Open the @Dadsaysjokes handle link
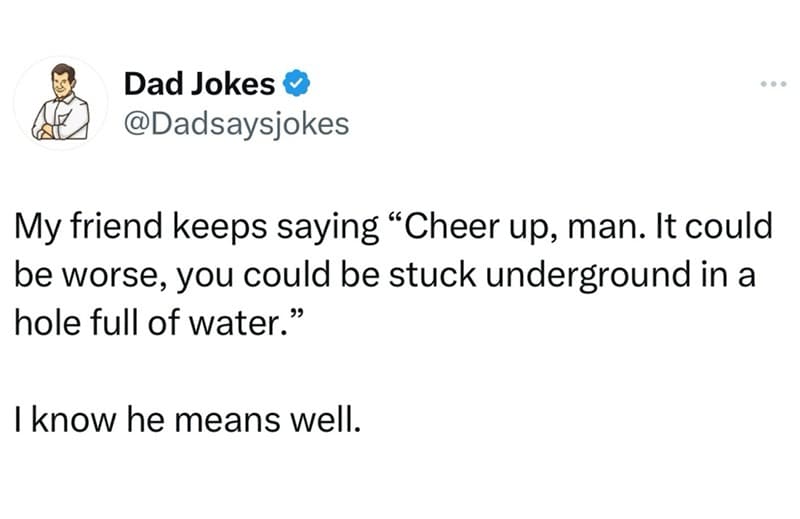This screenshot has width=800, height=519. 237,124
